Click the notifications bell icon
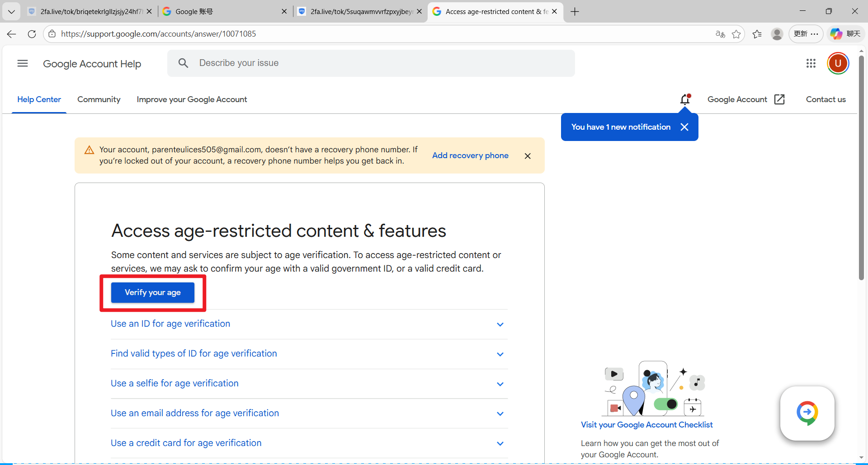The width and height of the screenshot is (868, 465). tap(685, 99)
